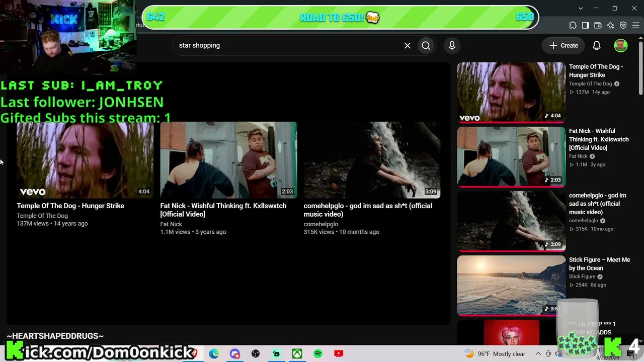The image size is (644, 362).
Task: Visit the Fat Nick channel under grid video
Action: pos(171,224)
